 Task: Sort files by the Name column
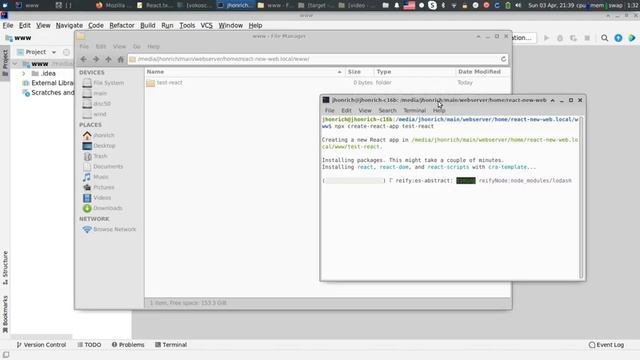click(244, 72)
